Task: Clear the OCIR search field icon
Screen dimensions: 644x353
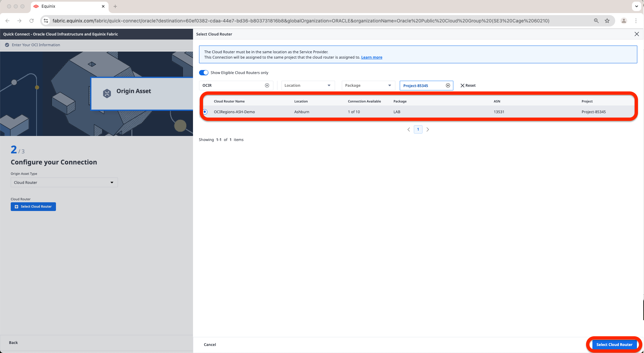Action: pyautogui.click(x=267, y=85)
